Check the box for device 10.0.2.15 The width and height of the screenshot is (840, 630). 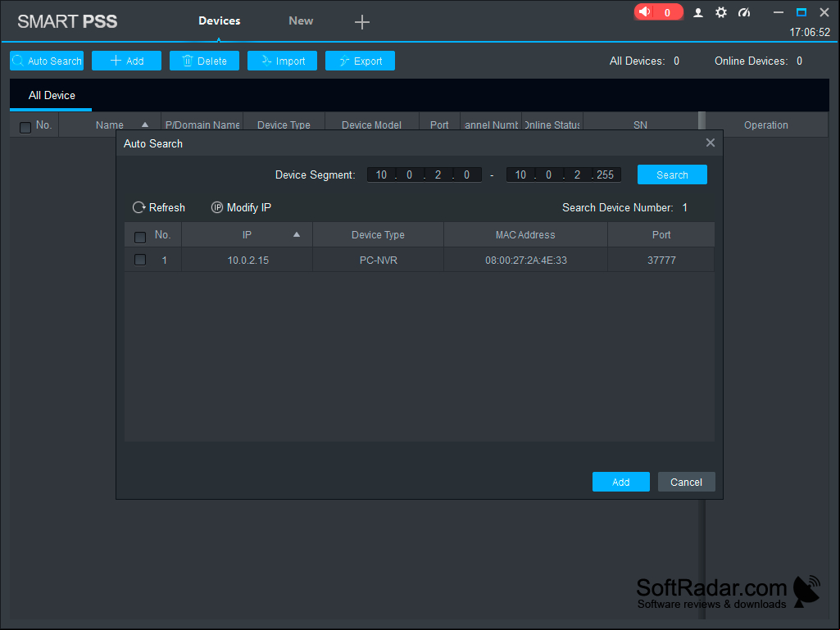[140, 260]
